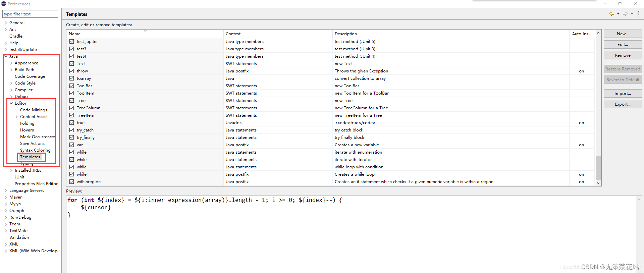
Task: Expand the Content Assist node
Action: click(x=17, y=117)
